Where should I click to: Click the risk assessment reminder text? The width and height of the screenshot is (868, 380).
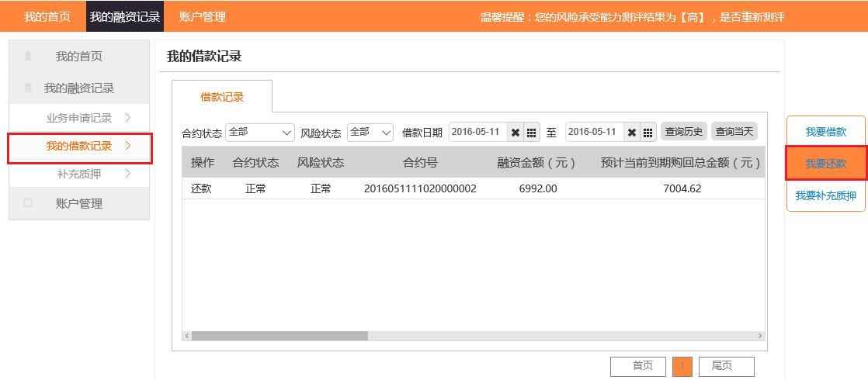pos(632,17)
